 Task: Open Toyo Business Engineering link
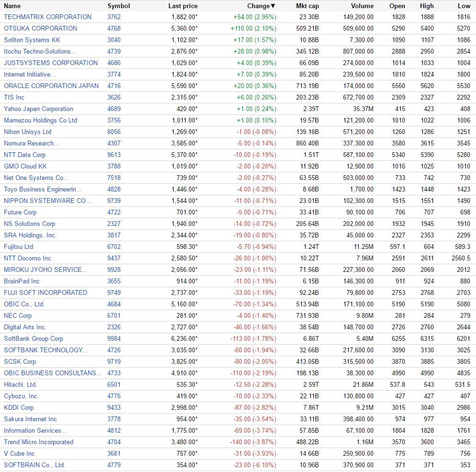[43, 190]
